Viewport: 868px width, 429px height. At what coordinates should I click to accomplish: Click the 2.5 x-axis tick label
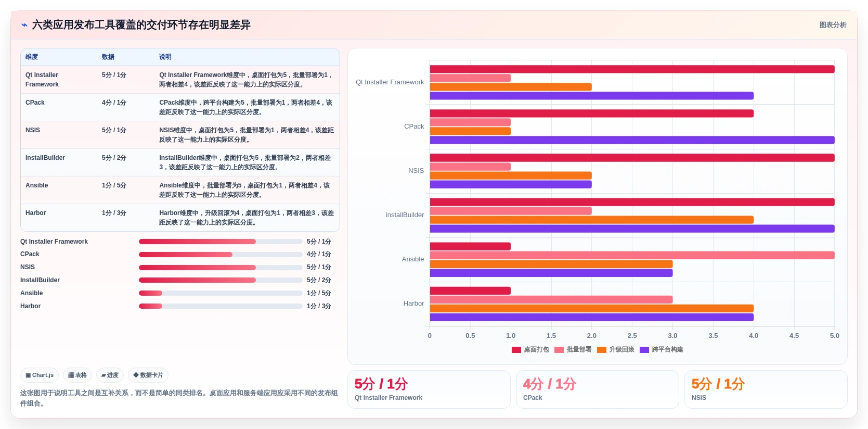[632, 336]
